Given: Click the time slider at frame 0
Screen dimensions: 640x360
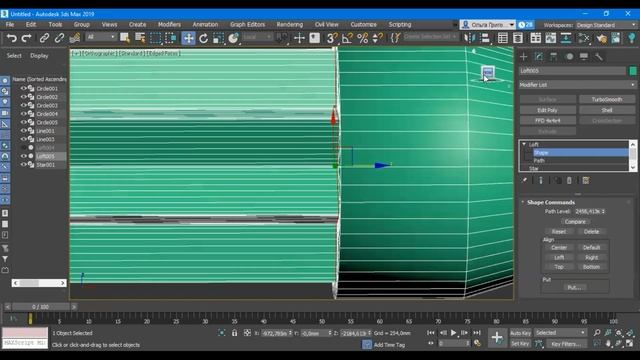Looking at the screenshot, I should coord(40,307).
